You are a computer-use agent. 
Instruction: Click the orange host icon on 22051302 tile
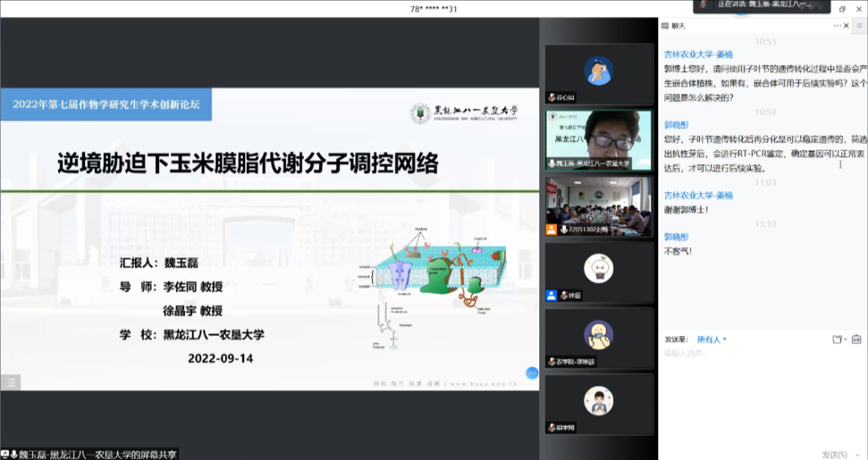tap(551, 229)
